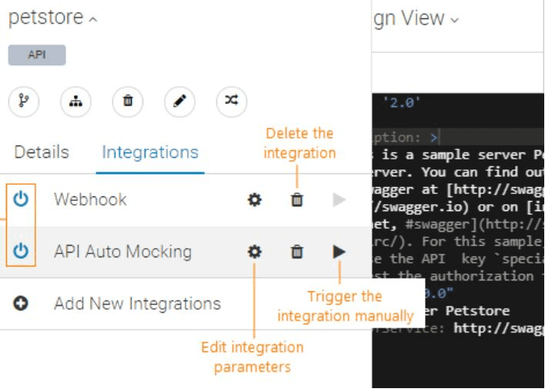Select the Integrations tab
545x392 pixels.
[x=150, y=152]
